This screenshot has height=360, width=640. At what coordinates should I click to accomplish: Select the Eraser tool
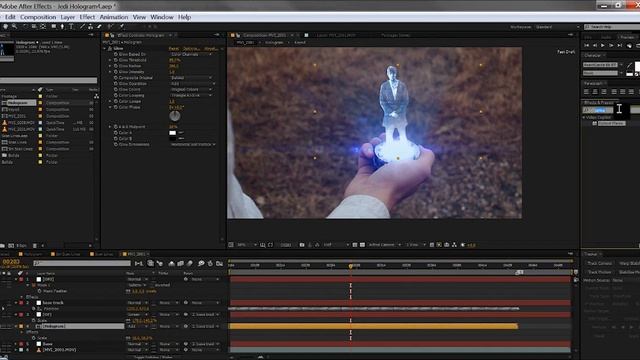[99, 27]
